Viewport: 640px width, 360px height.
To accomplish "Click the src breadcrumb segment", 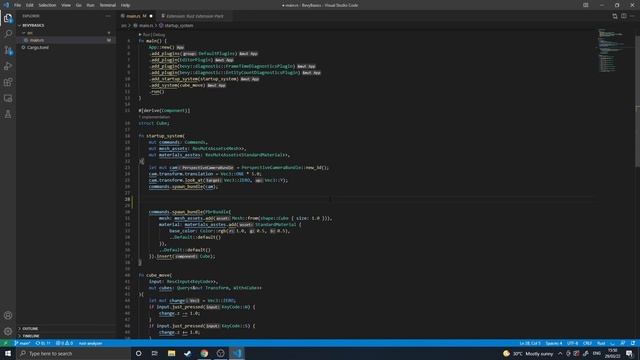I will coord(124,25).
